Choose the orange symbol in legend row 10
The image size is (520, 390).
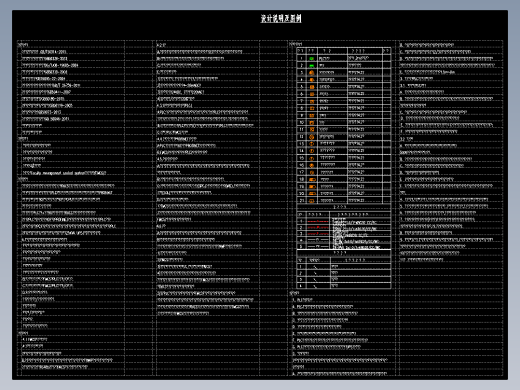pos(312,122)
